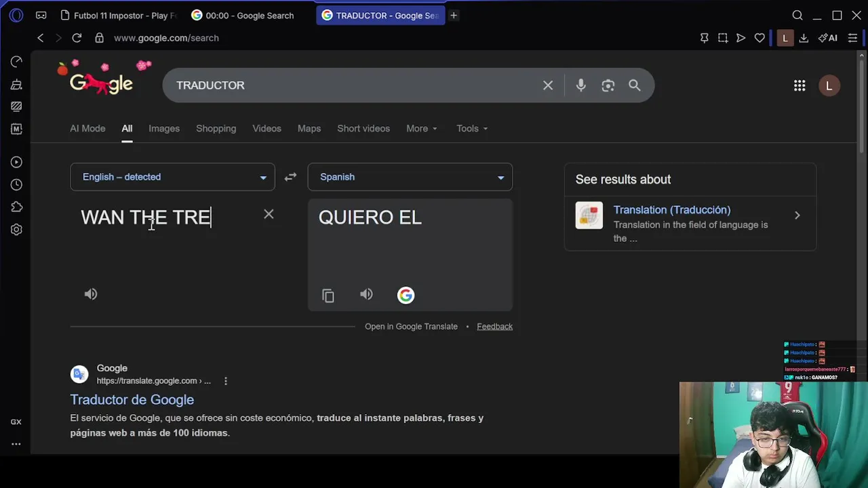Clear the Google search box

548,85
